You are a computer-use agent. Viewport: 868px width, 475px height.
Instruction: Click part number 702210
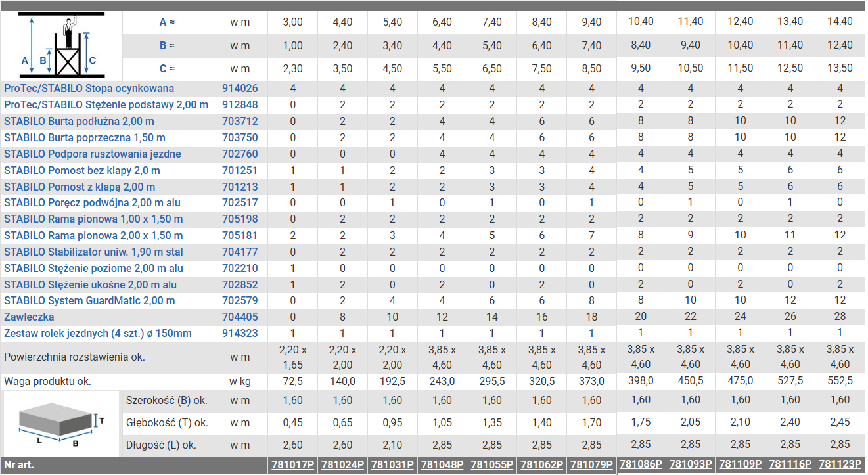[239, 269]
